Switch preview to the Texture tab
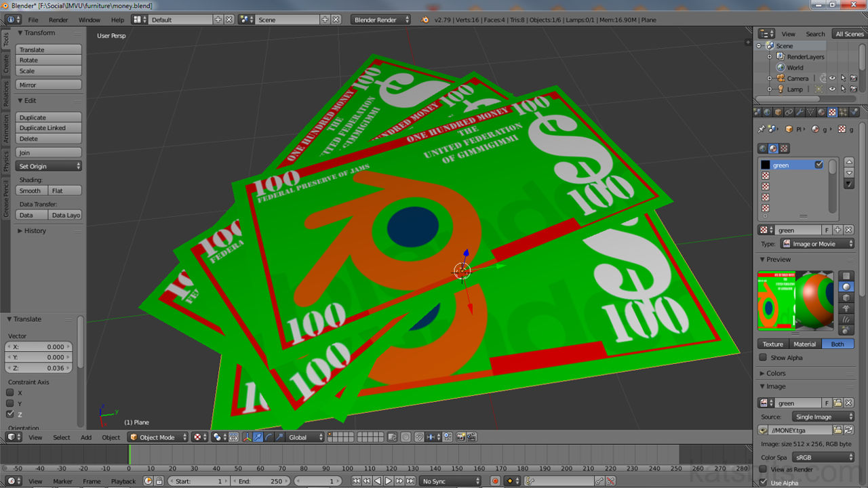The width and height of the screenshot is (868, 488). 772,344
